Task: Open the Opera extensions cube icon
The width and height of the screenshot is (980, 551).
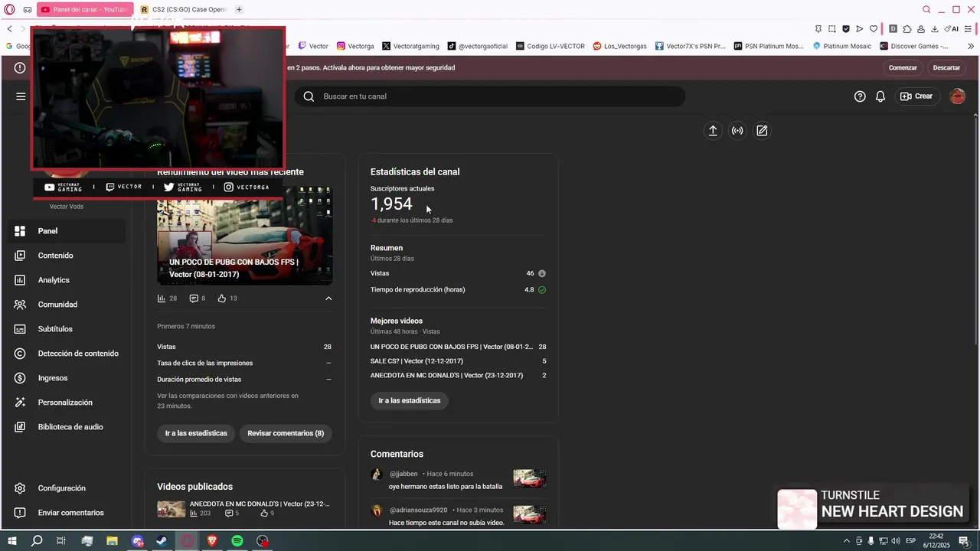Action: tap(907, 29)
